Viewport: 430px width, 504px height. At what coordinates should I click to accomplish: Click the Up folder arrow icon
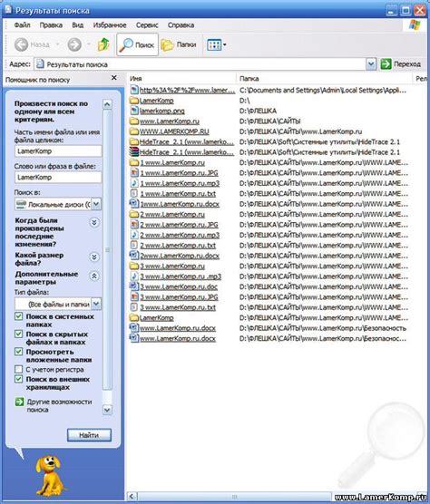(x=103, y=44)
